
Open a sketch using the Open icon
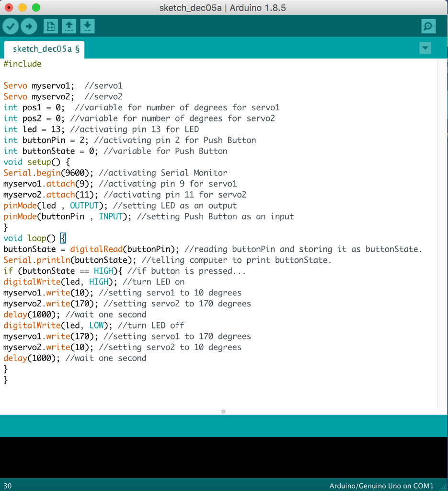point(69,26)
